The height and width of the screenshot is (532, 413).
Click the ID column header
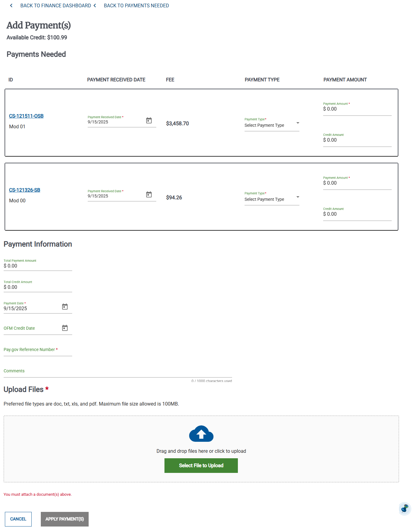11,80
